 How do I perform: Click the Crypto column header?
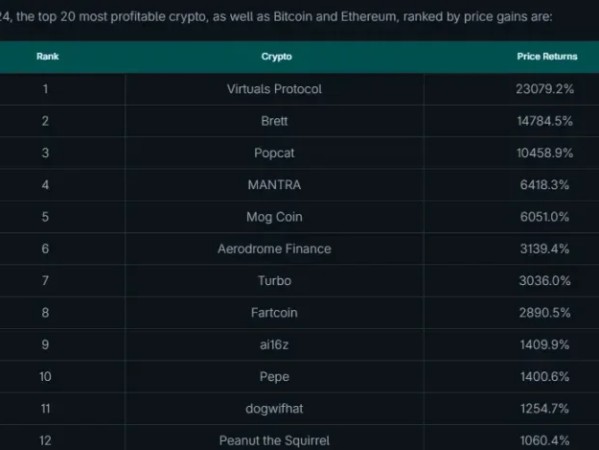277,57
